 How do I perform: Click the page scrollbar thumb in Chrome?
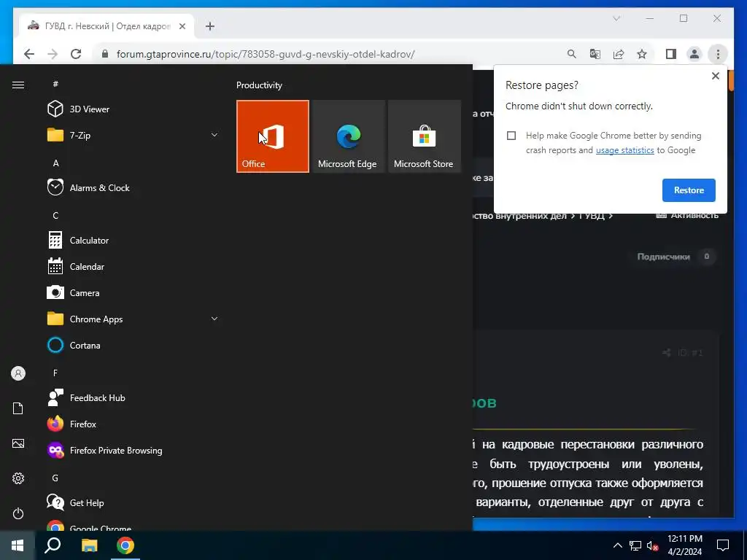(731, 80)
